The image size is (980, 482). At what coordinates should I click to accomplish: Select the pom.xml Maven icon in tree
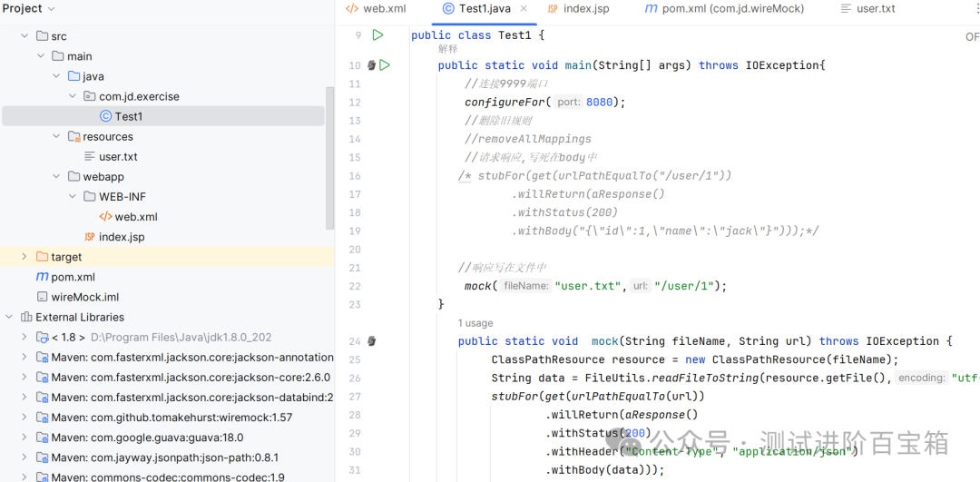[42, 276]
